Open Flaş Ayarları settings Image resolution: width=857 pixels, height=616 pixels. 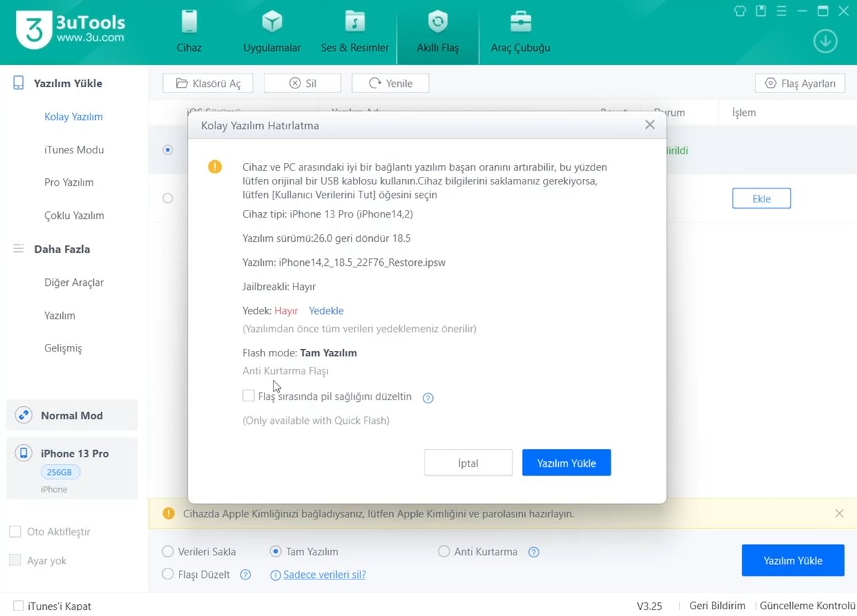pyautogui.click(x=800, y=84)
